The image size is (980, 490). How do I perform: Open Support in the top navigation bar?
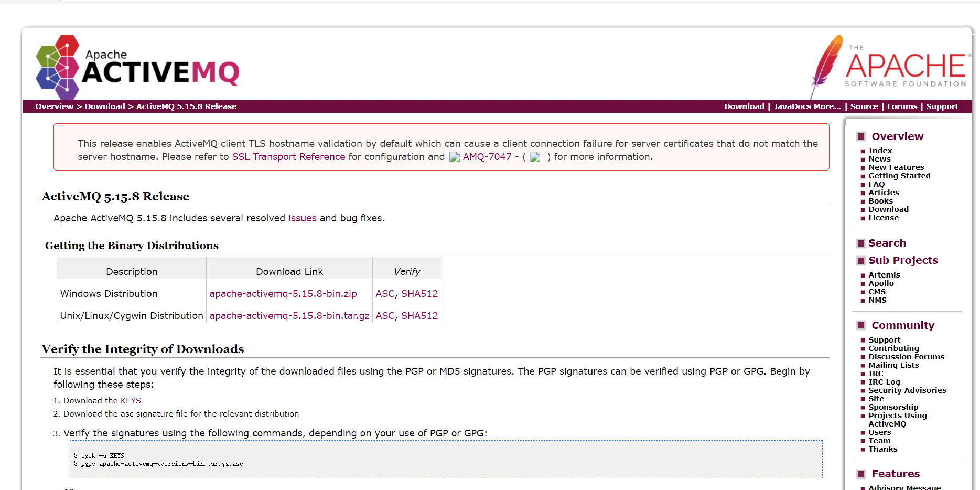coord(942,106)
